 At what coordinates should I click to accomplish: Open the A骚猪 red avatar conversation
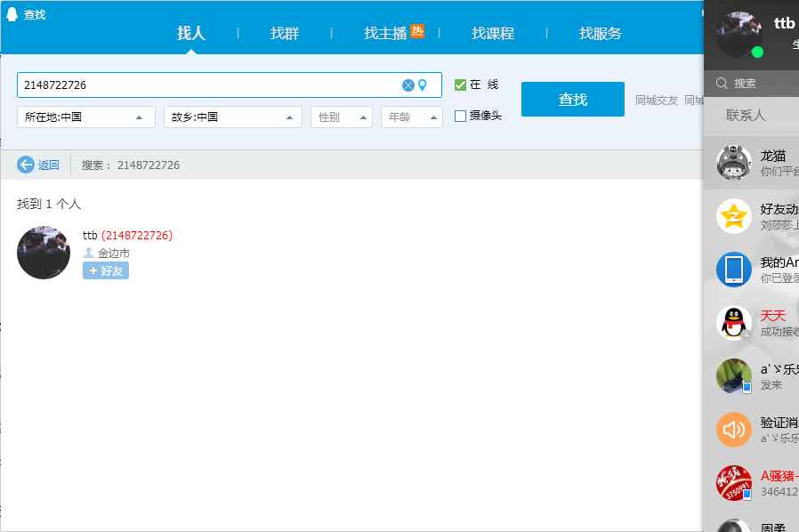(734, 483)
